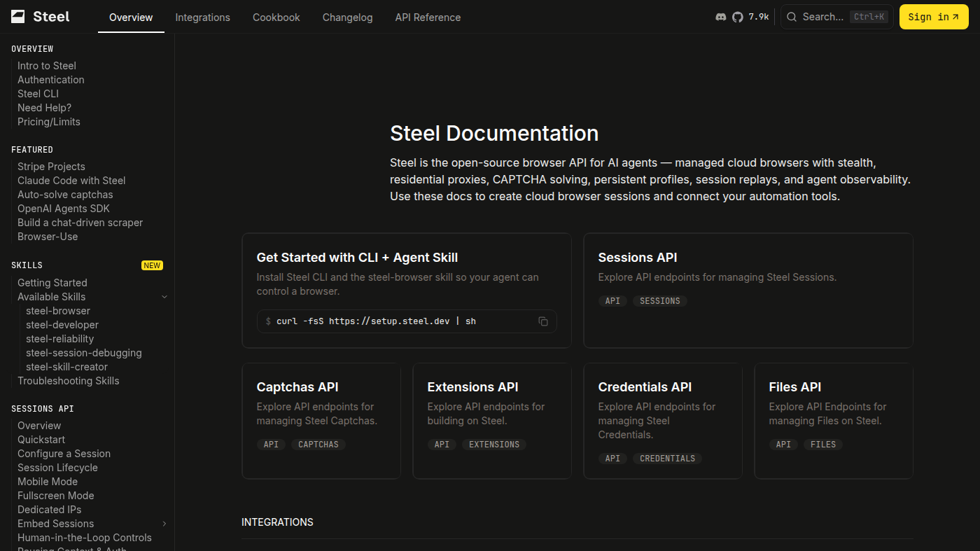The height and width of the screenshot is (551, 980).
Task: Click the Steel logo icon
Action: pos(18,17)
